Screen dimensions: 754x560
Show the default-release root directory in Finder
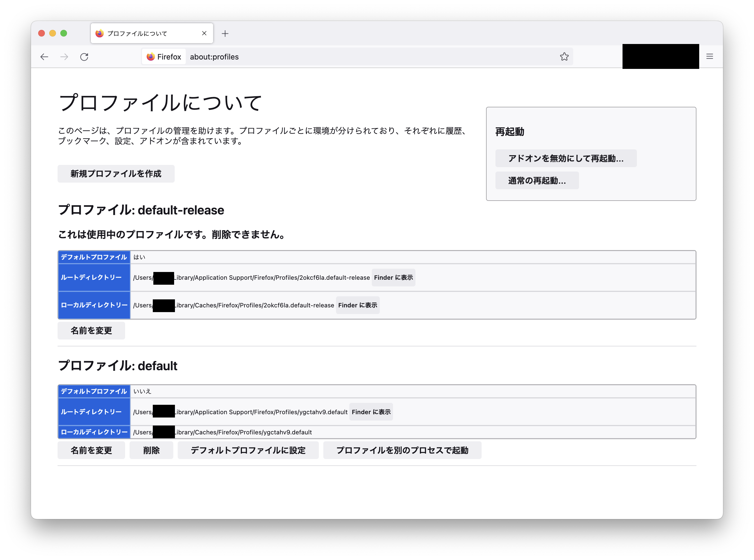(393, 277)
